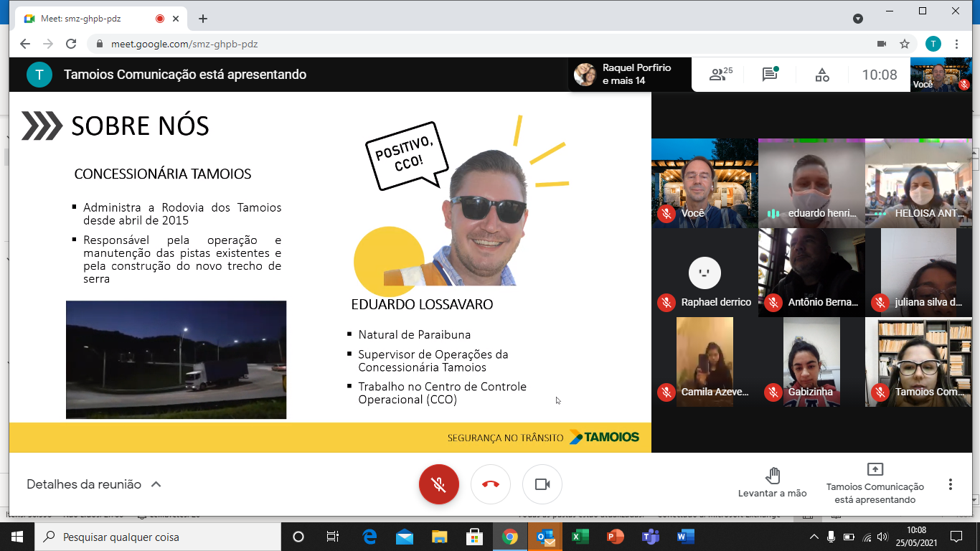This screenshot has width=980, height=551.
Task: Toggle the muted microphone button
Action: point(439,484)
